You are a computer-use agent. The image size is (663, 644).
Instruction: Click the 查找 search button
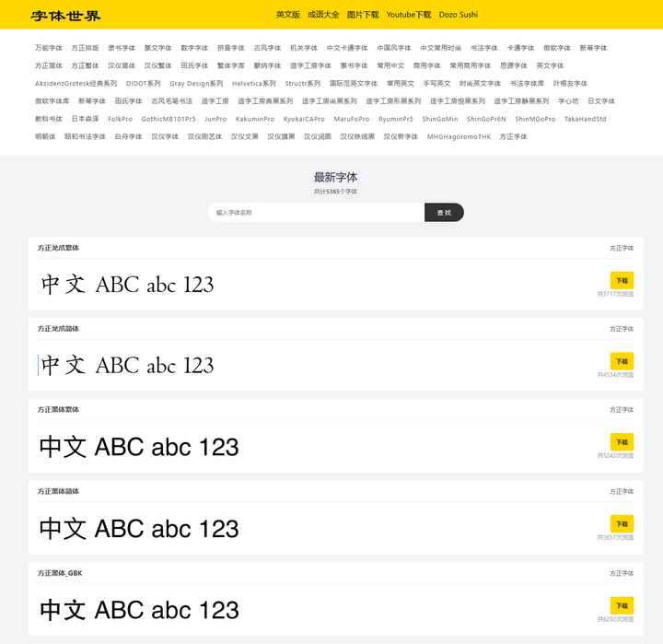click(444, 213)
